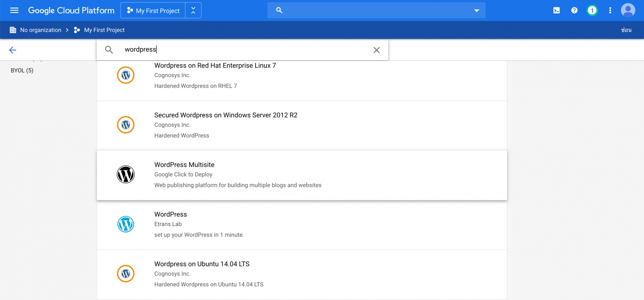This screenshot has width=644, height=300.
Task: Click the ซ่อน (hide) button
Action: click(x=626, y=30)
